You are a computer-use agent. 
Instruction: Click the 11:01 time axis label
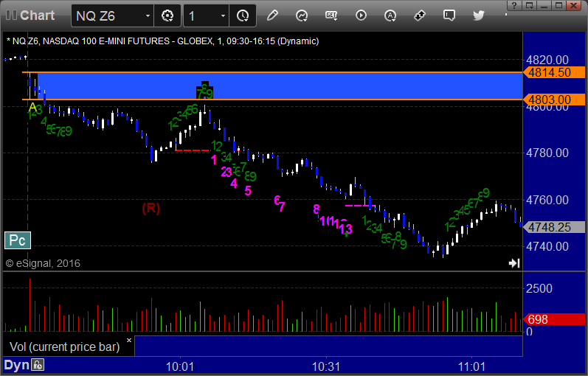[x=471, y=366]
